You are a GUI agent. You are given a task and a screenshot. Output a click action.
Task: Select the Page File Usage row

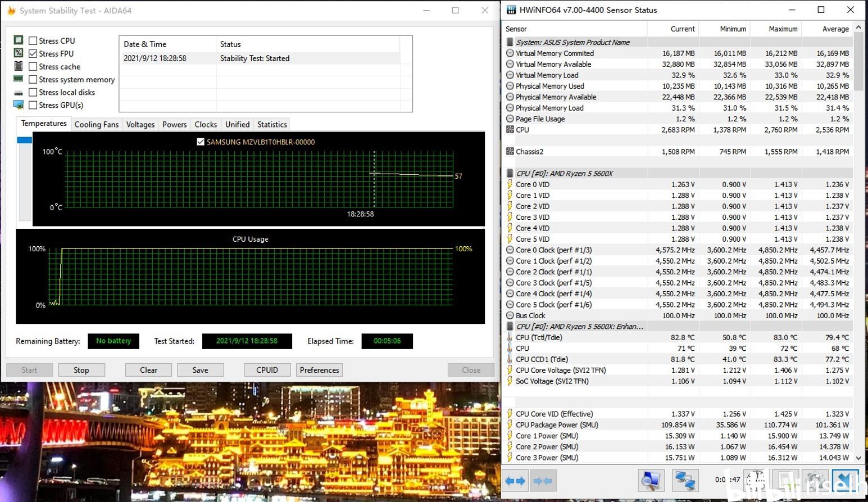click(678, 119)
